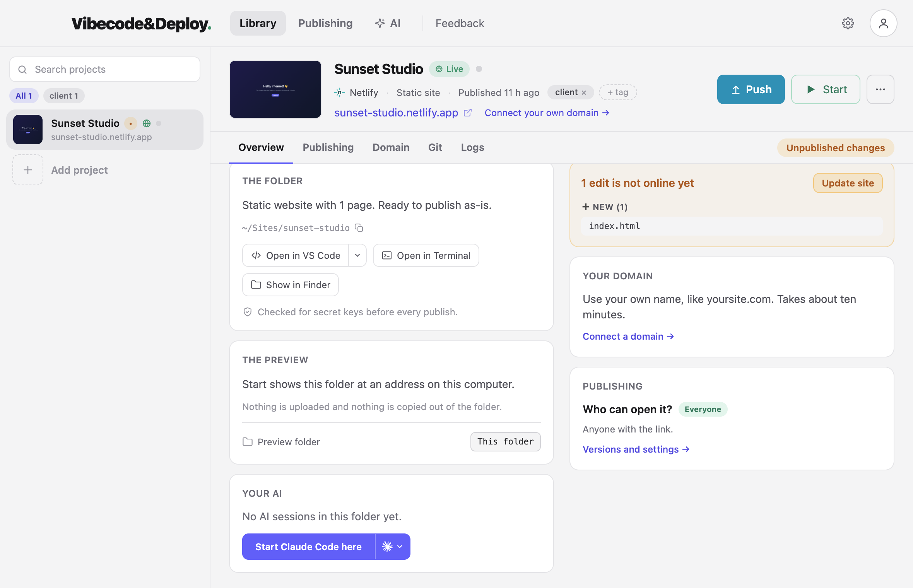The height and width of the screenshot is (588, 913).
Task: Click the plus icon for Add project
Action: pos(28,170)
